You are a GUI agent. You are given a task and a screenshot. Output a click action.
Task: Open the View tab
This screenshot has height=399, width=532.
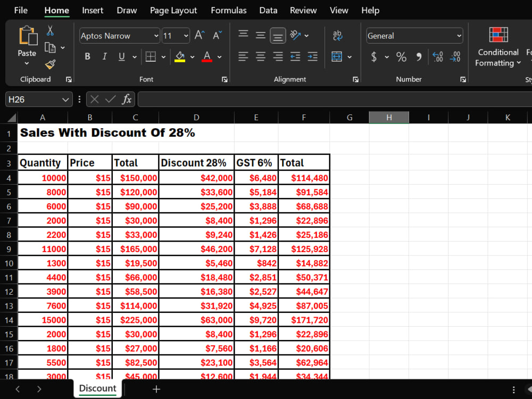[x=339, y=11]
